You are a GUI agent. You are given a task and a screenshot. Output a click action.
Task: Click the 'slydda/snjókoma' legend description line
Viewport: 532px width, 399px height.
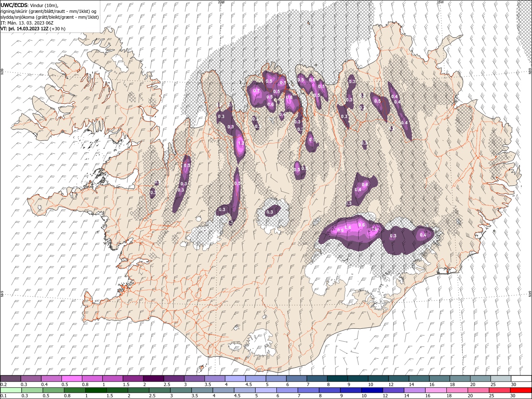[50, 17]
